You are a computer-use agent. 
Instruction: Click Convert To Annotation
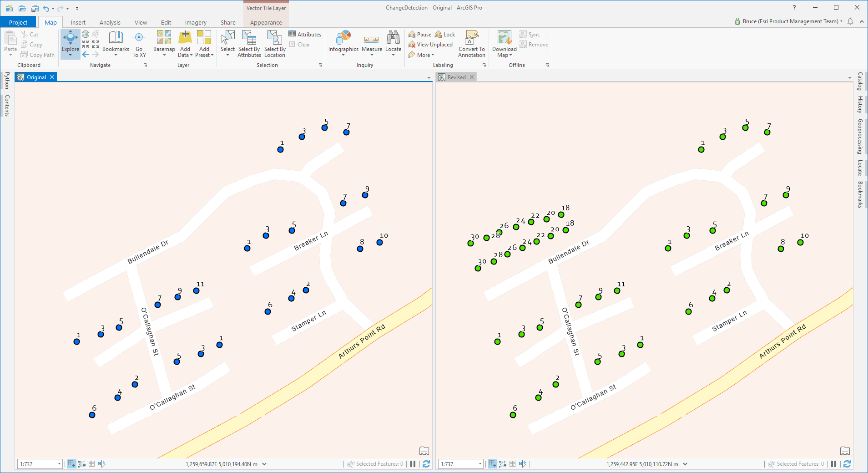(471, 43)
